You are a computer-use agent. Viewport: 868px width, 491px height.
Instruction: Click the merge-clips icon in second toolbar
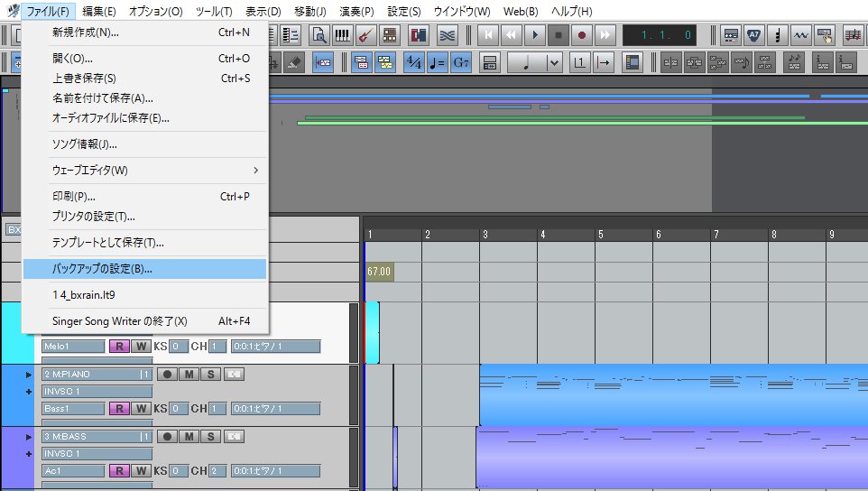pos(694,62)
